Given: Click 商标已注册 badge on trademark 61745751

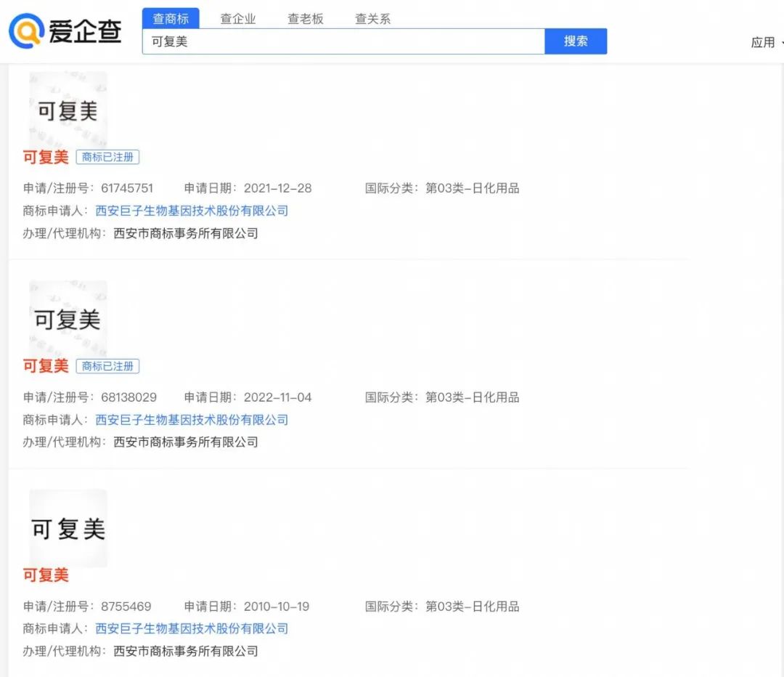Looking at the screenshot, I should pos(107,157).
